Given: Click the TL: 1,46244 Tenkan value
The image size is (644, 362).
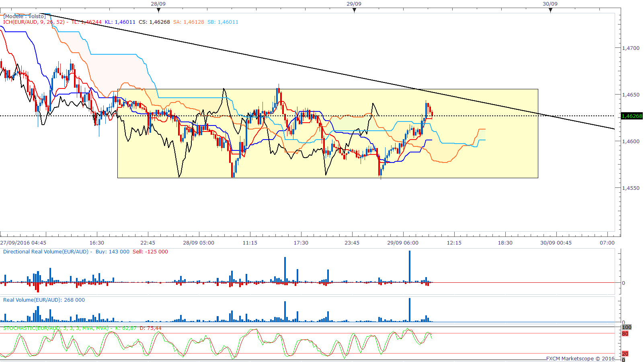Looking at the screenshot, I should [86, 22].
